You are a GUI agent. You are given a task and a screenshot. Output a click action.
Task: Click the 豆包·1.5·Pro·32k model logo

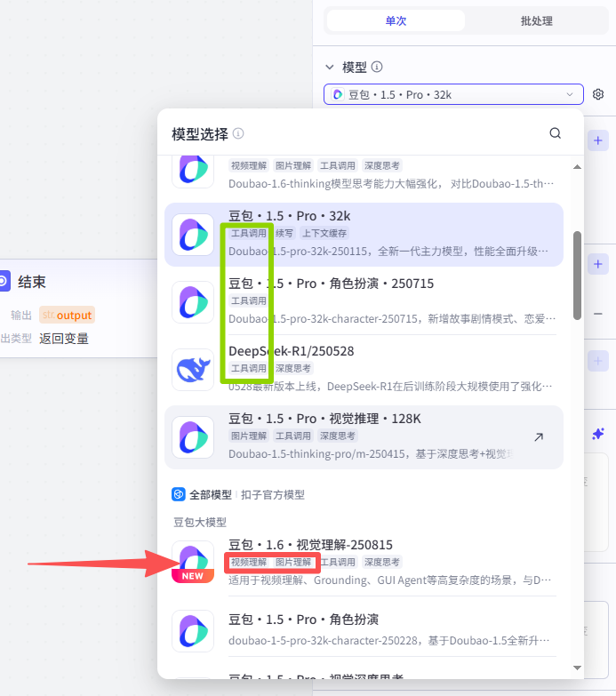[193, 235]
